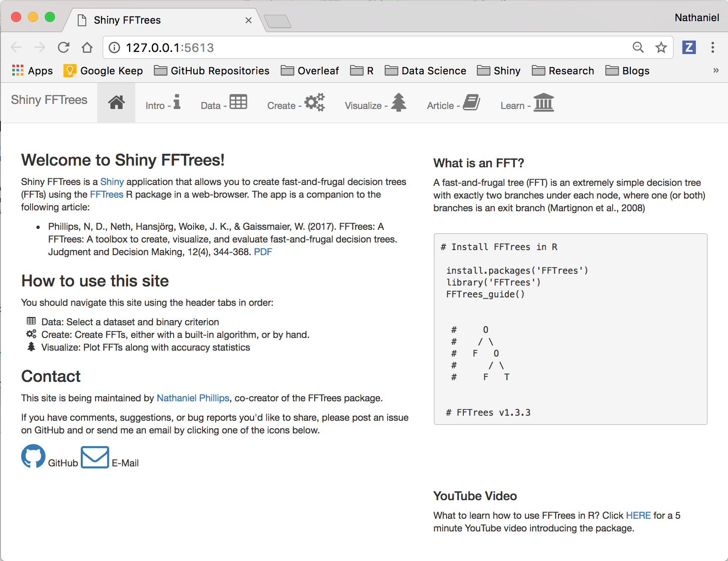Select the Shiny FFTrees browser tab
This screenshot has height=561, width=728.
[x=165, y=20]
